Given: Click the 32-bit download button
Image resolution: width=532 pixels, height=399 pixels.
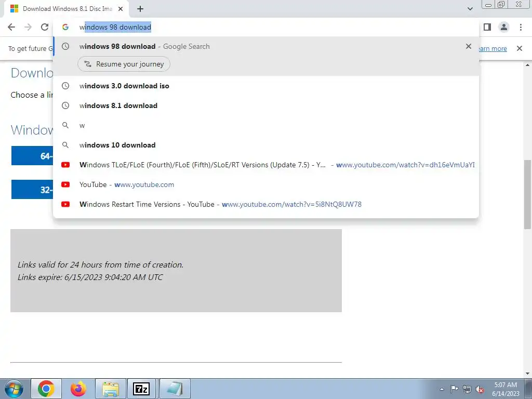Looking at the screenshot, I should [32, 190].
